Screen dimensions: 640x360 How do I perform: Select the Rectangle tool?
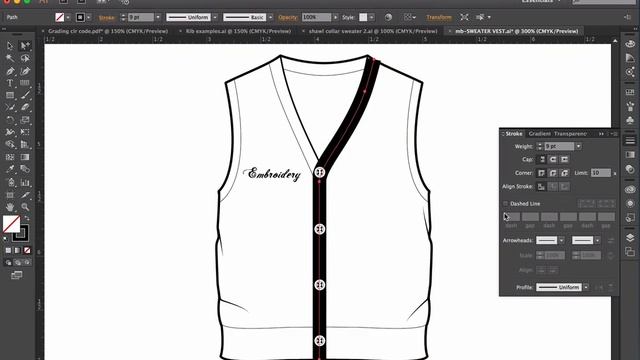click(x=10, y=96)
